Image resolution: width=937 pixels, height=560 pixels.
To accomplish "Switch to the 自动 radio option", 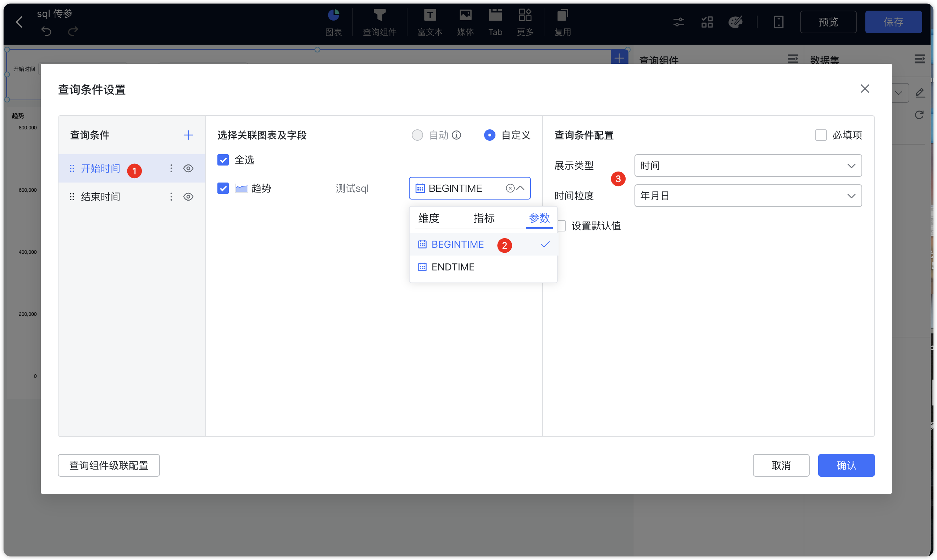I will pyautogui.click(x=417, y=135).
